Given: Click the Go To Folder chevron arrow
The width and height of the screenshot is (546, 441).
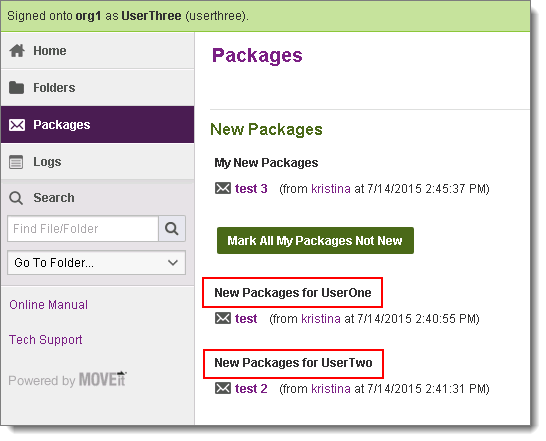Looking at the screenshot, I should click(x=173, y=263).
